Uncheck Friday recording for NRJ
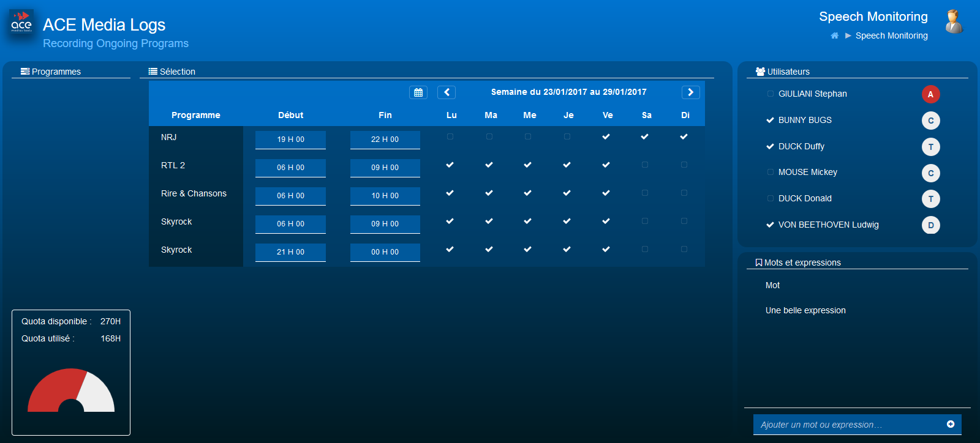The image size is (980, 443). click(x=606, y=136)
